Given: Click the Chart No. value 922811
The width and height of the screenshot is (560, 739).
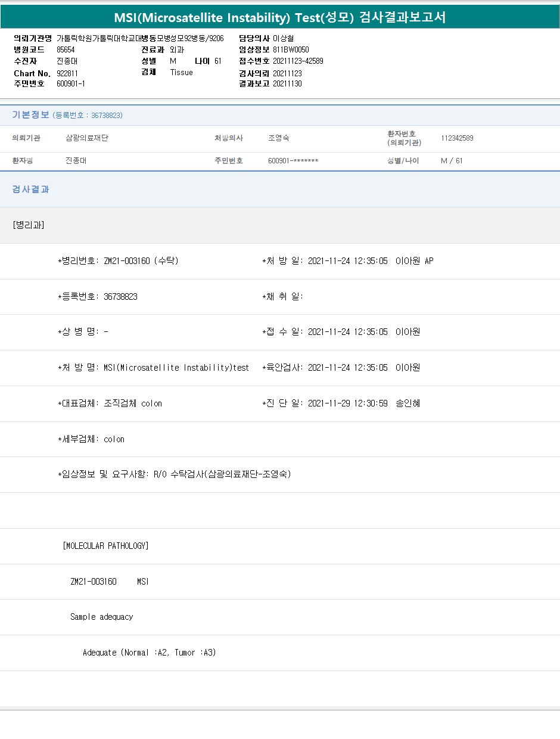Looking at the screenshot, I should pyautogui.click(x=67, y=73).
